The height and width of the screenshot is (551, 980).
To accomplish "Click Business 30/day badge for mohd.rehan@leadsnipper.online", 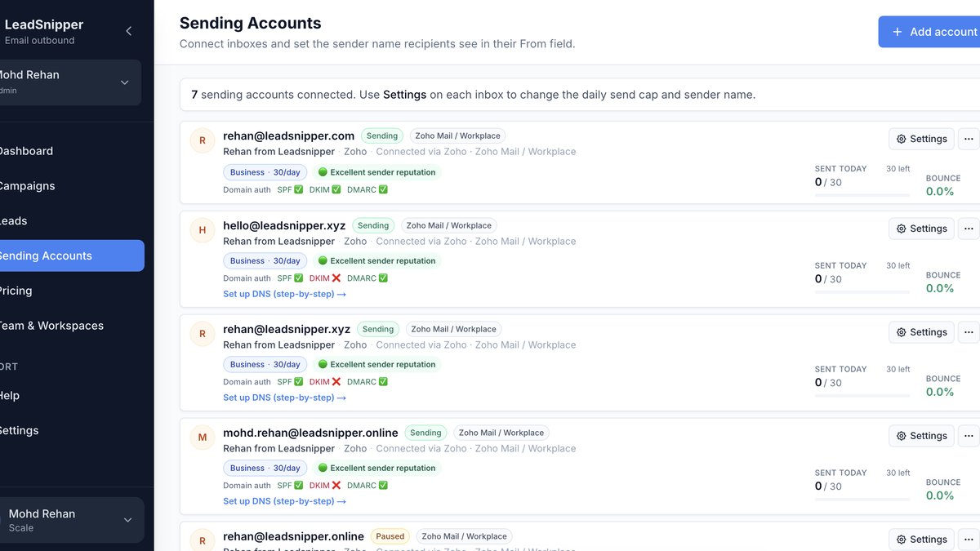I will [265, 469].
